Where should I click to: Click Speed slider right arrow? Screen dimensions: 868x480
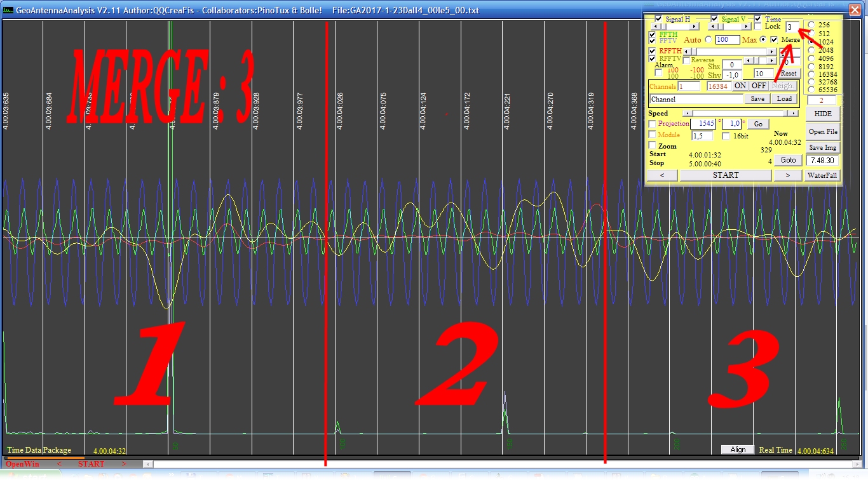pyautogui.click(x=793, y=113)
